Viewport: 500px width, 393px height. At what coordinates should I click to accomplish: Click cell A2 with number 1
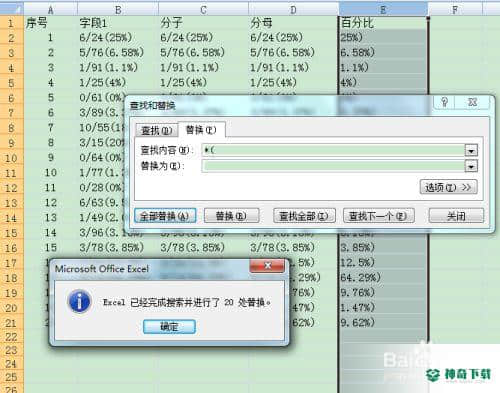click(x=51, y=38)
